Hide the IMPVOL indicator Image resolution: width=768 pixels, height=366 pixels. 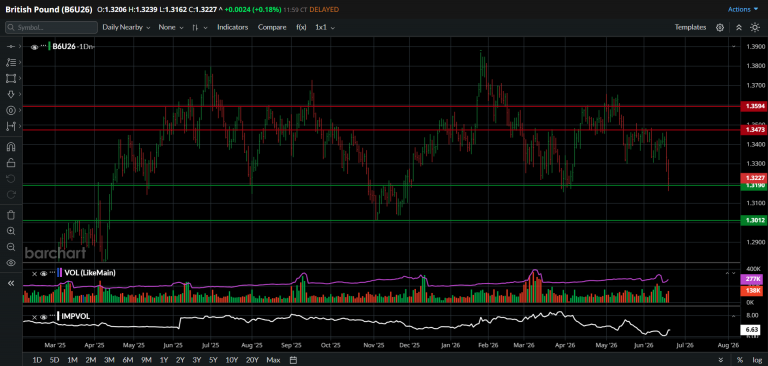tap(43, 317)
